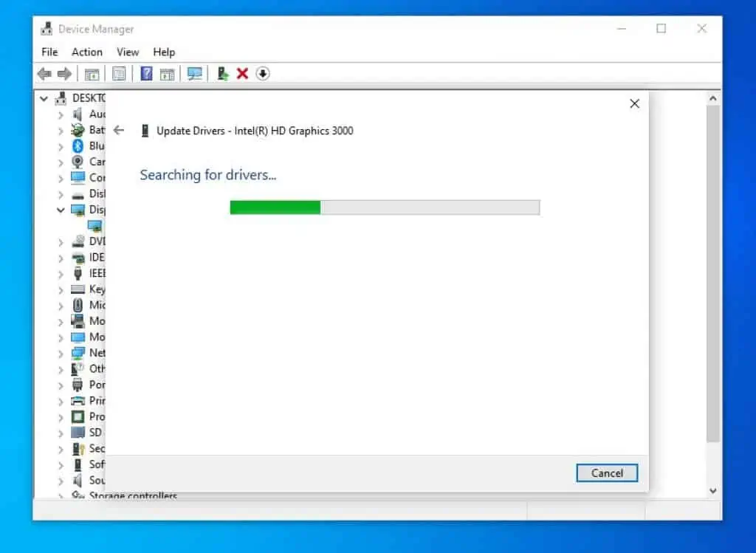Cancel the driver search

tap(607, 473)
